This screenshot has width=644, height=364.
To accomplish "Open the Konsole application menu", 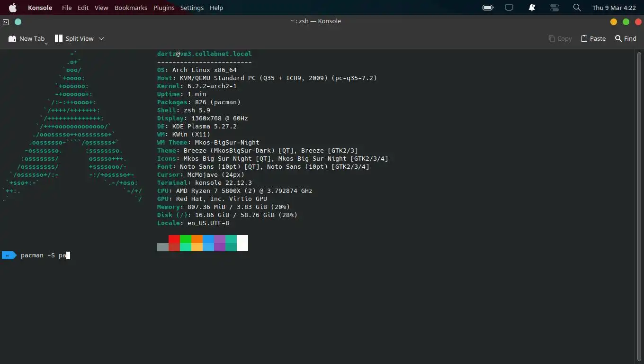I will point(40,8).
